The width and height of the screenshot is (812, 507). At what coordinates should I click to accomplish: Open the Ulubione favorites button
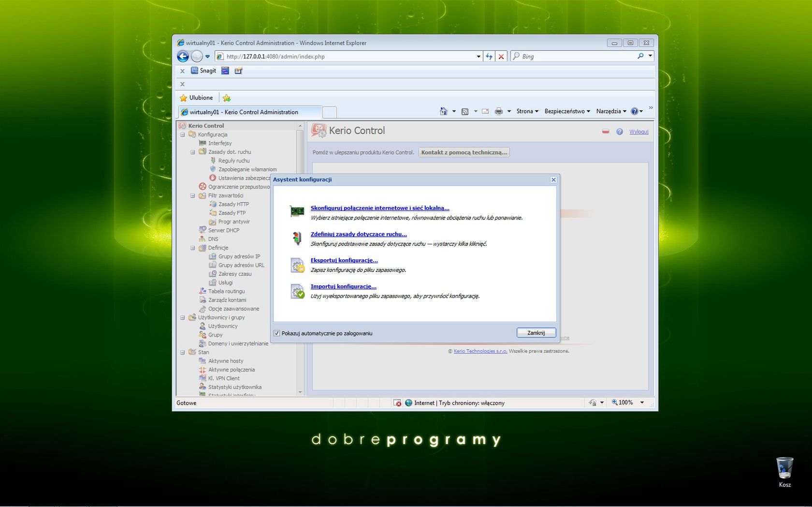point(196,98)
